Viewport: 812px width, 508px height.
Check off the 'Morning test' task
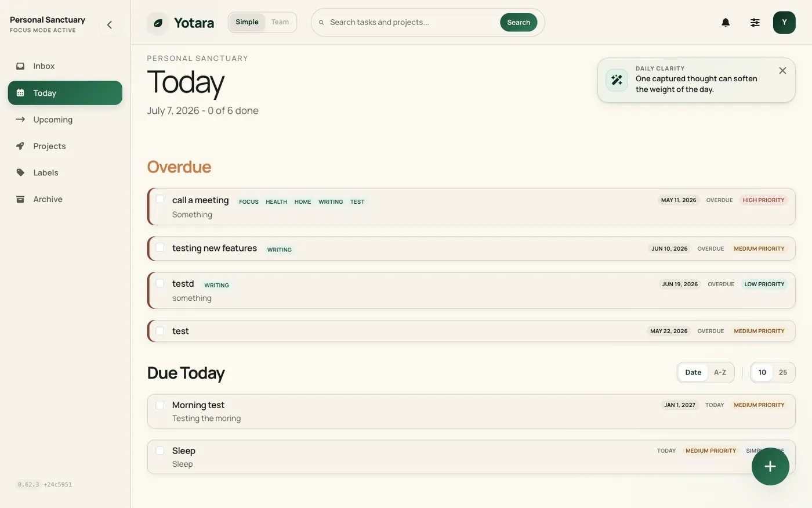pyautogui.click(x=160, y=405)
